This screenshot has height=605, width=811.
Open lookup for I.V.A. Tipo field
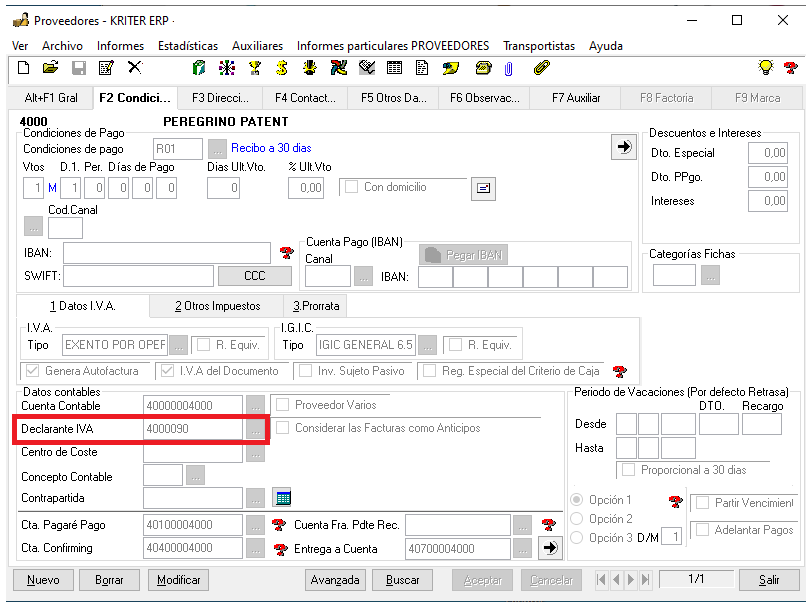(178, 345)
